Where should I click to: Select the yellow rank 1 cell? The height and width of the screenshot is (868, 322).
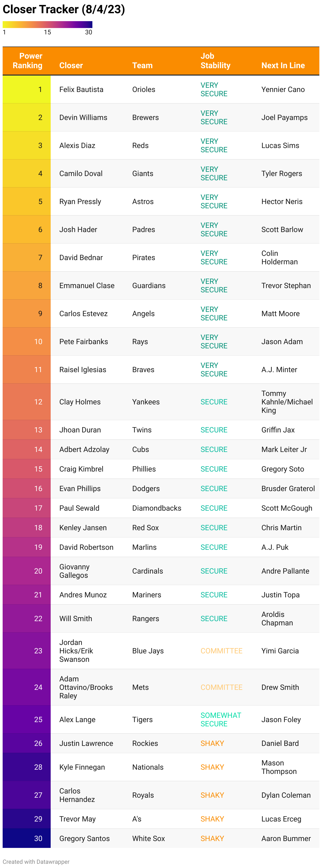pos(27,89)
